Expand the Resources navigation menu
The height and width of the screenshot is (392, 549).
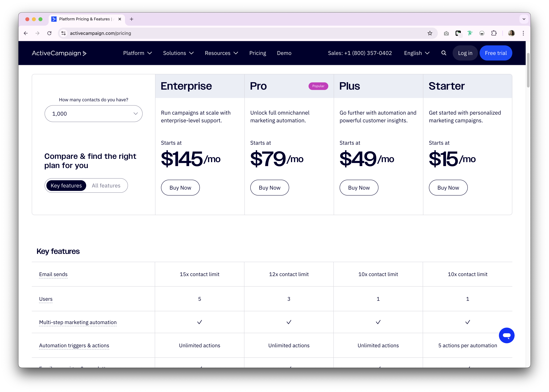tap(221, 53)
